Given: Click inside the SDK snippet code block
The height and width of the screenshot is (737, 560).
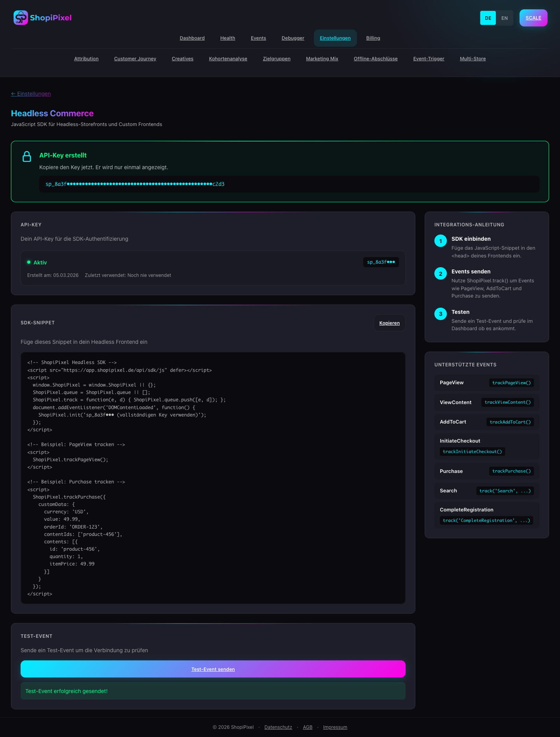Looking at the screenshot, I should point(213,478).
